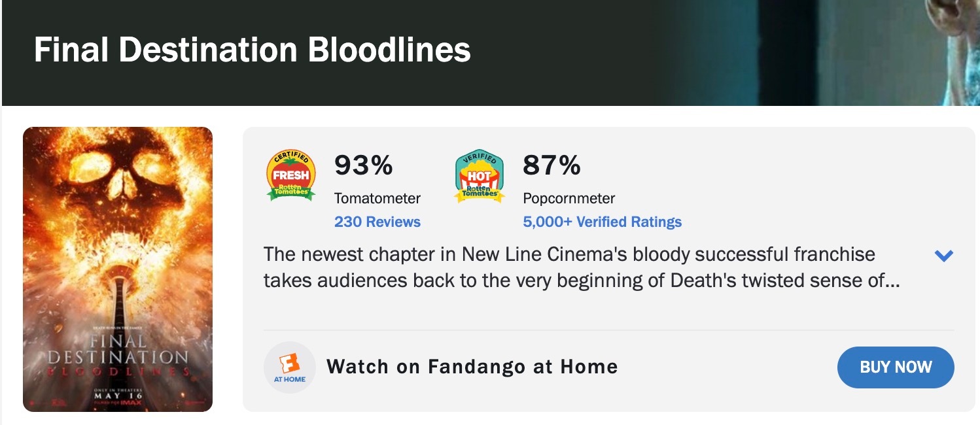The height and width of the screenshot is (425, 980).
Task: Click the Fandango at Home logo icon
Action: tap(290, 367)
